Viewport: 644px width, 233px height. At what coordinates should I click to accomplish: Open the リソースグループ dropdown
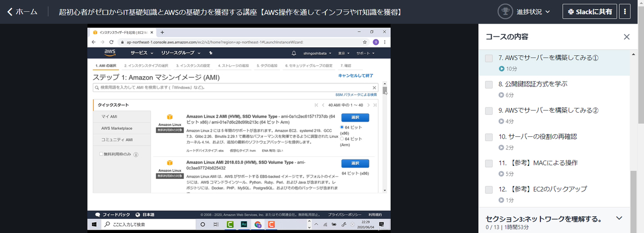[181, 53]
